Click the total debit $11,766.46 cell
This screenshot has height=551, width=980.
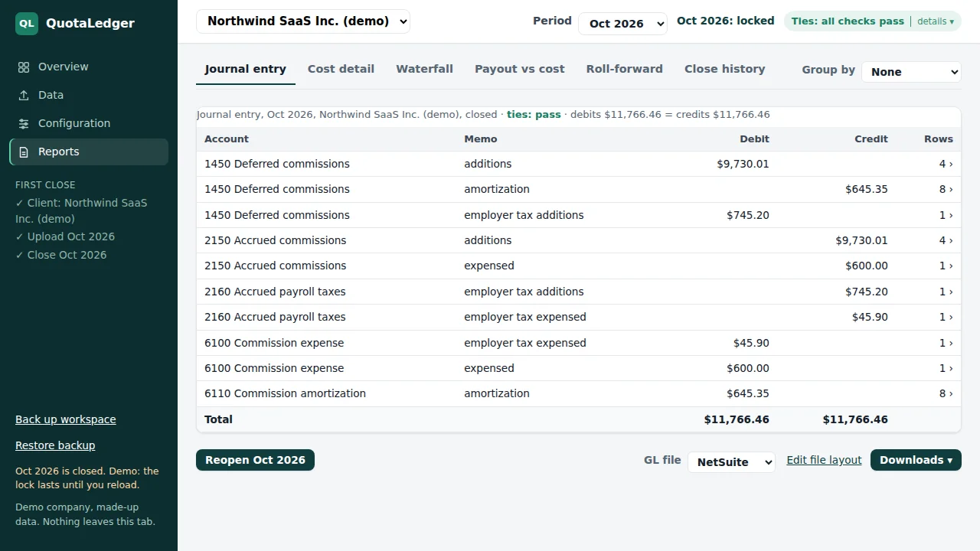tap(737, 419)
